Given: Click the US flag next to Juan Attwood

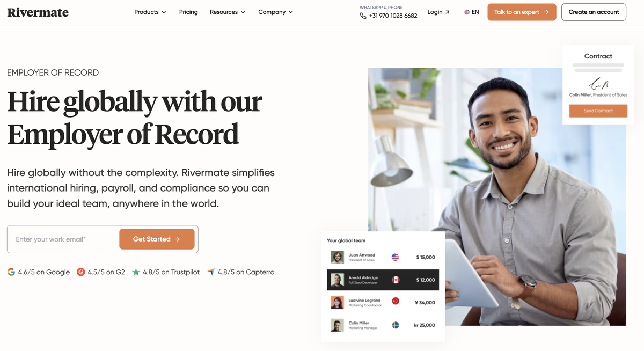Looking at the screenshot, I should (x=396, y=257).
